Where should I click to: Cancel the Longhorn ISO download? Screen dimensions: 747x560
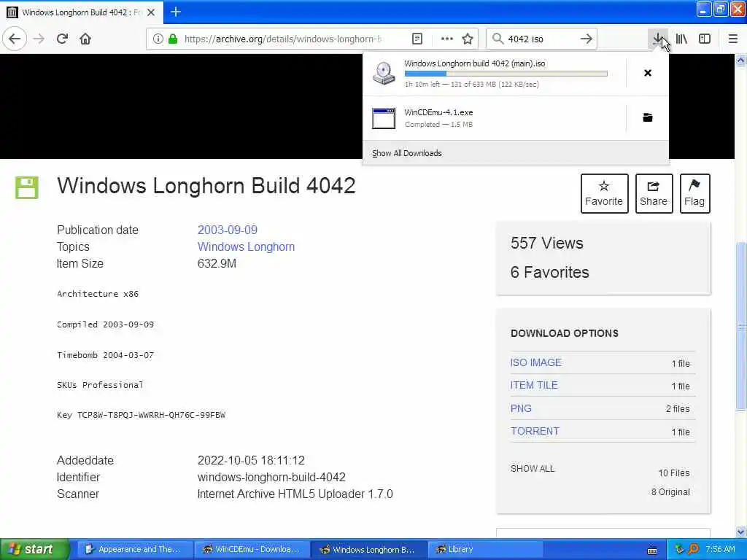point(648,73)
